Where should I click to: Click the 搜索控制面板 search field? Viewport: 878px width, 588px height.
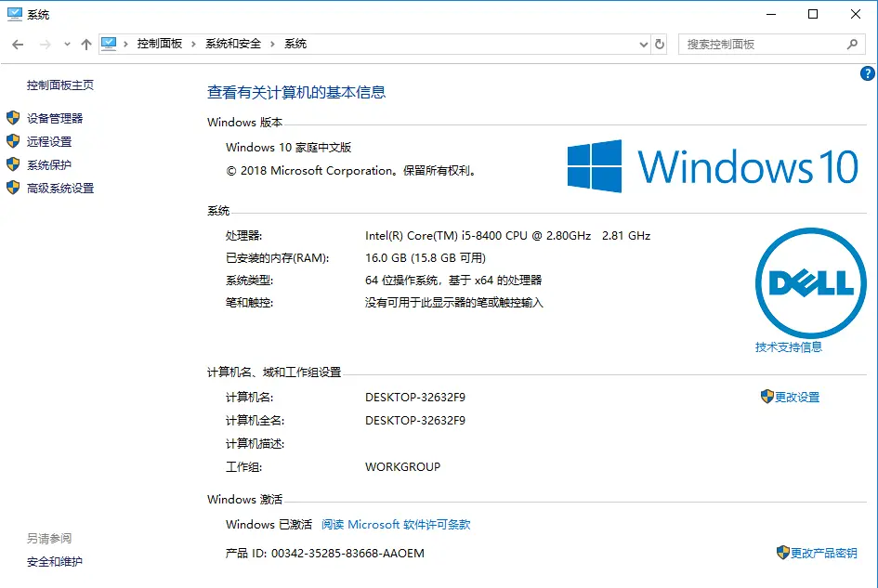point(771,45)
